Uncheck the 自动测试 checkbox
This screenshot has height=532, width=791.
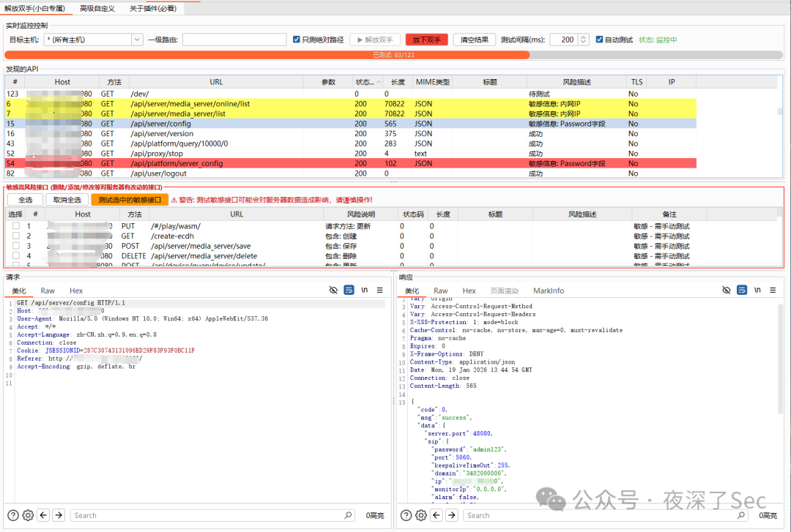[x=599, y=40]
